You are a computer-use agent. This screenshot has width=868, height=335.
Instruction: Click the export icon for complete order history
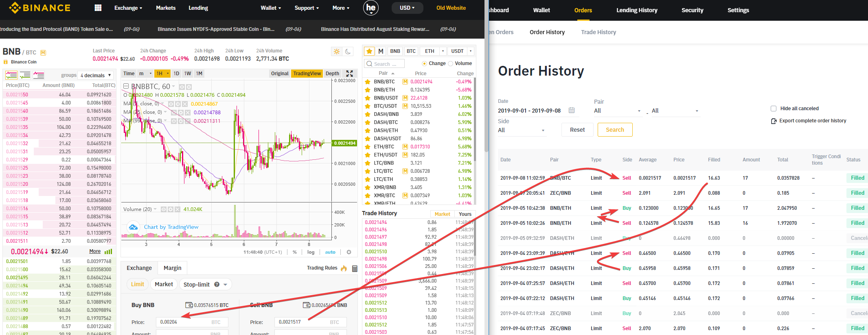(774, 121)
